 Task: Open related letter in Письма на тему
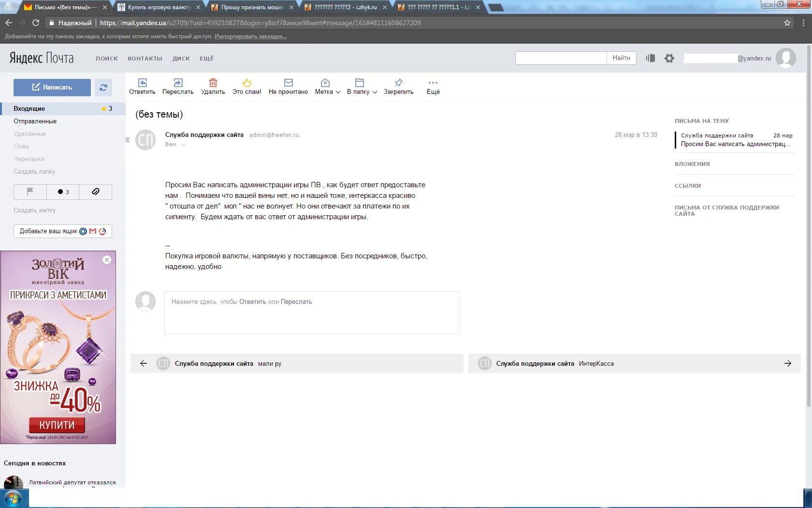click(735, 140)
